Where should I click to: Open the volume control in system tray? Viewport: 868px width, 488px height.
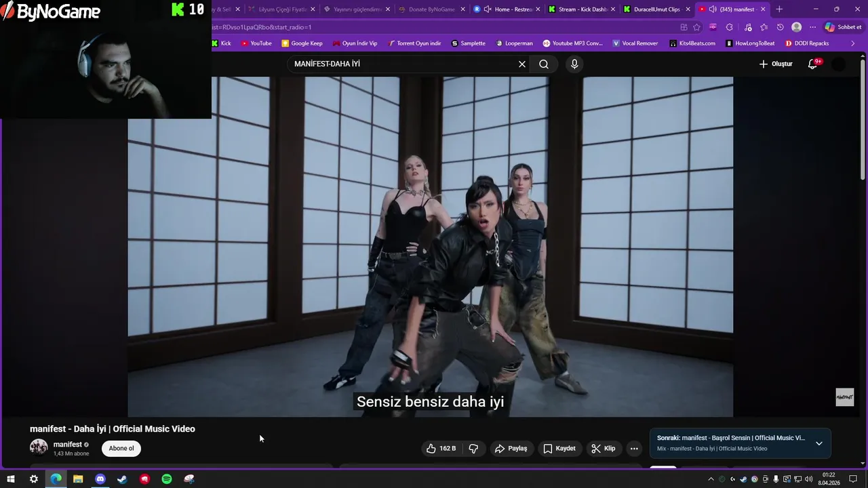pyautogui.click(x=808, y=479)
